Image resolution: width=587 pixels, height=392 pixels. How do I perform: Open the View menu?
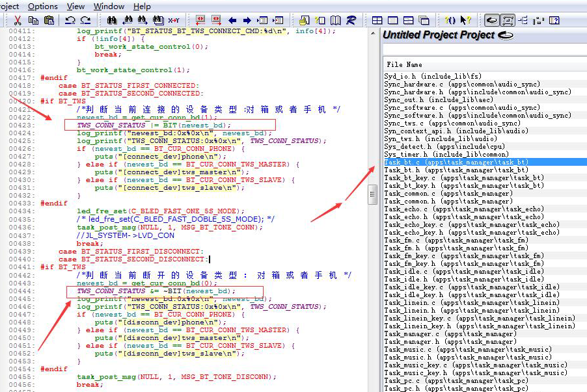click(x=75, y=7)
